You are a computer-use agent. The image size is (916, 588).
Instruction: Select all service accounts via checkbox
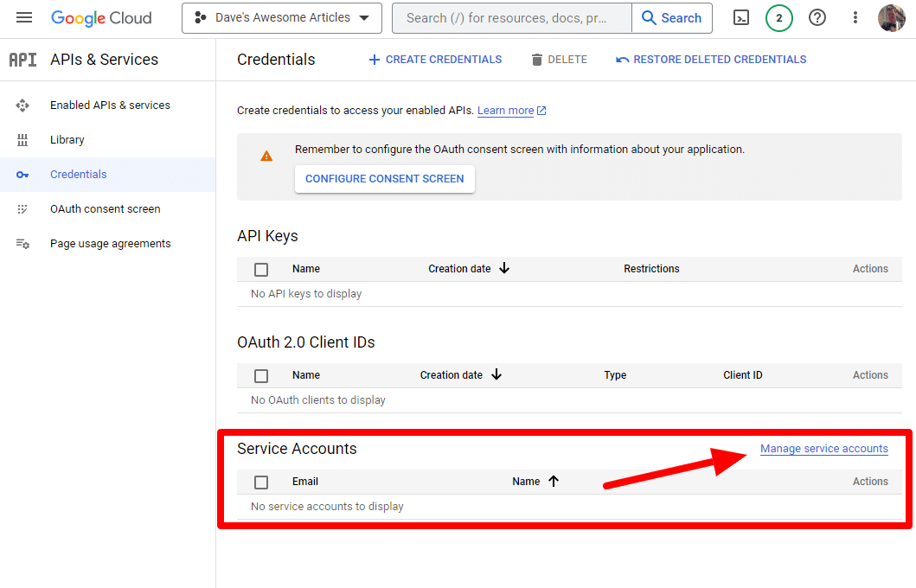pyautogui.click(x=261, y=482)
